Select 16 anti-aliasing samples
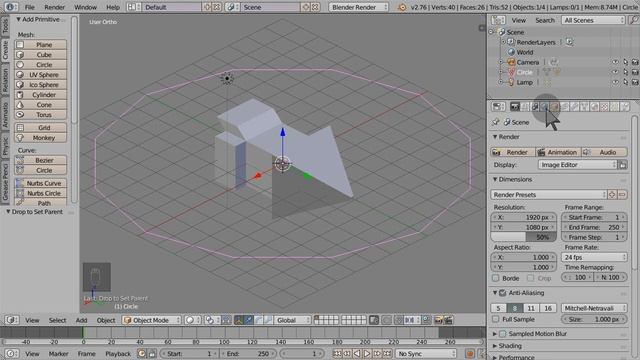The image size is (640, 360). coord(548,308)
